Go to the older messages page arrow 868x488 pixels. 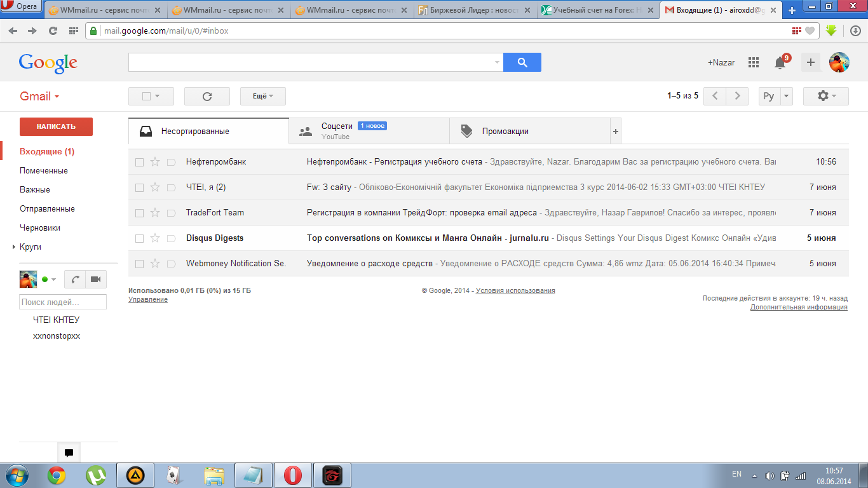click(737, 96)
